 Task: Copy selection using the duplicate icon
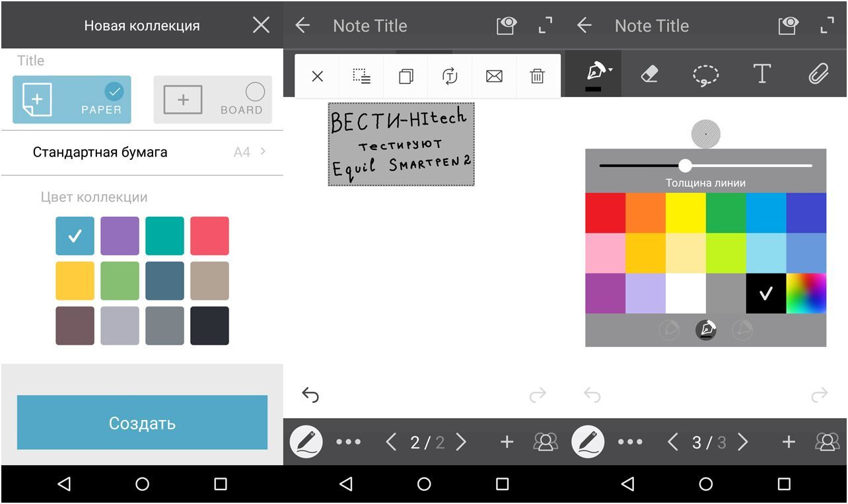tap(406, 77)
